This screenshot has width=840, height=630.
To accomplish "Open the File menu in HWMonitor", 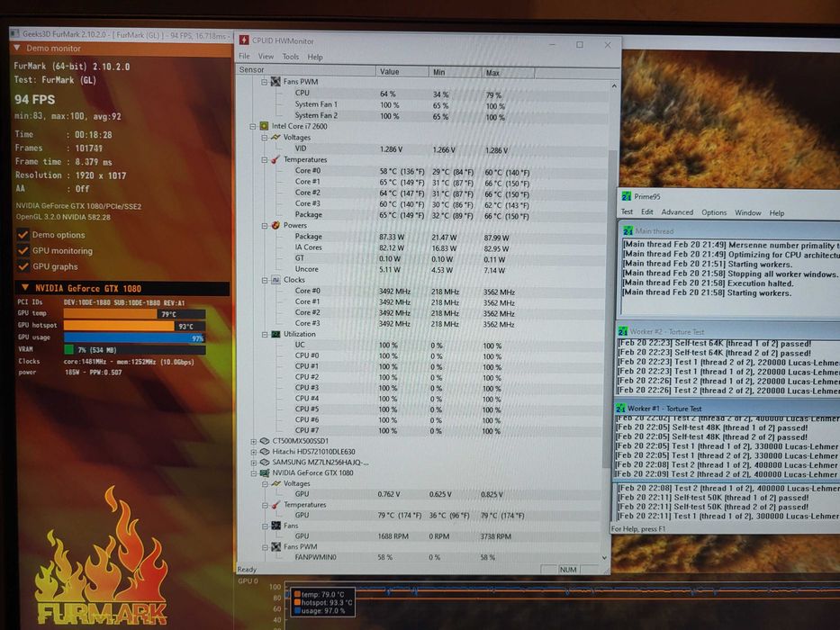I will pyautogui.click(x=244, y=56).
